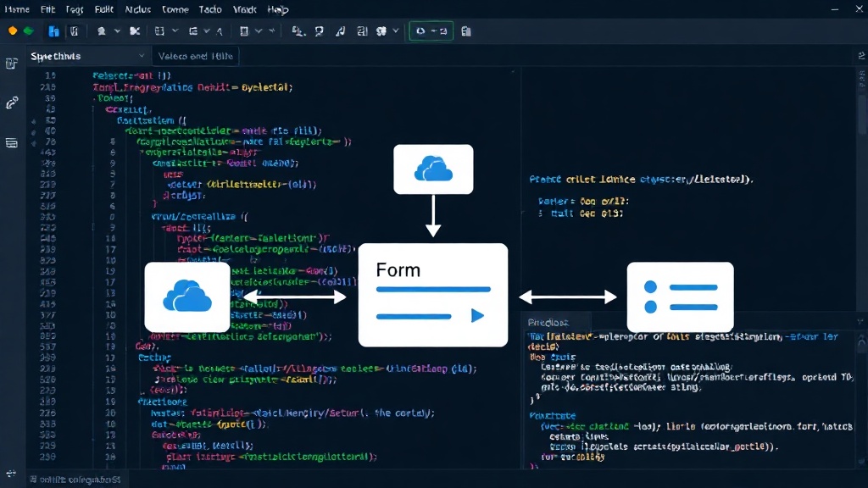
Task: Switch to the Valeco onel Hilite tab
Action: (196, 56)
